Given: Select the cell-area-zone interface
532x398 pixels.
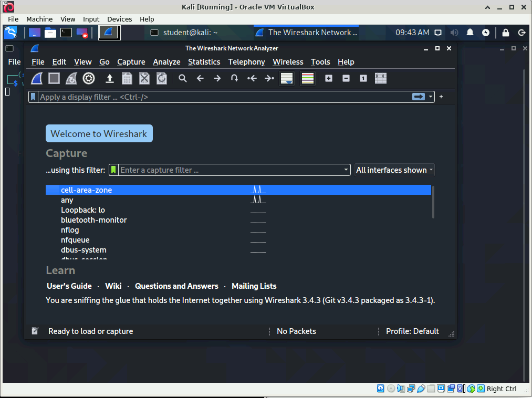Looking at the screenshot, I should [238, 190].
